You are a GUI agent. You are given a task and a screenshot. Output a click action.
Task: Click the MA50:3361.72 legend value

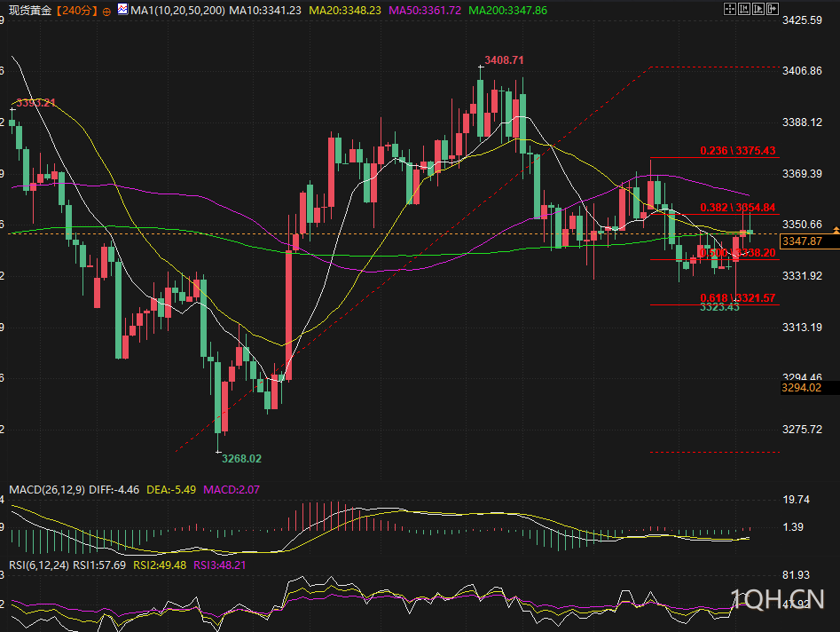[x=425, y=10]
